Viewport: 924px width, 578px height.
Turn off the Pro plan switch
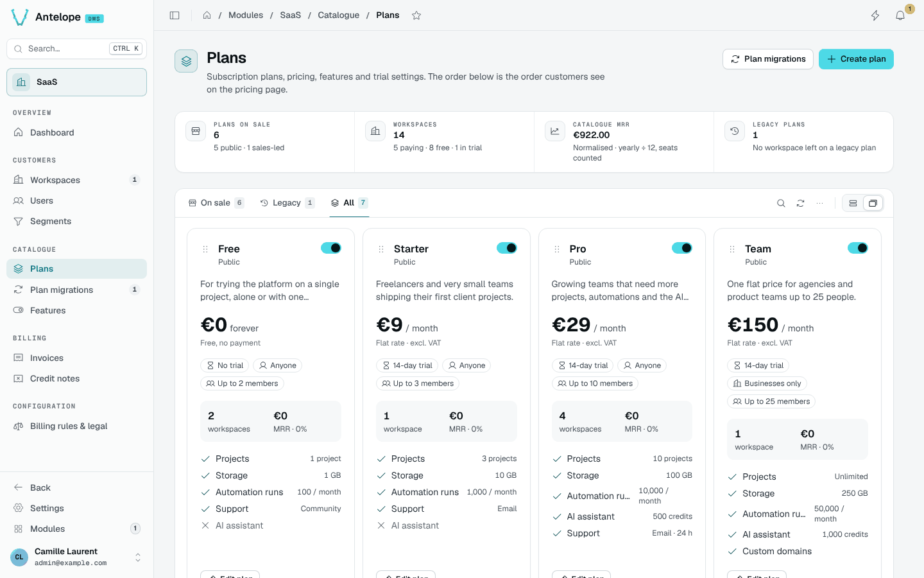point(682,248)
